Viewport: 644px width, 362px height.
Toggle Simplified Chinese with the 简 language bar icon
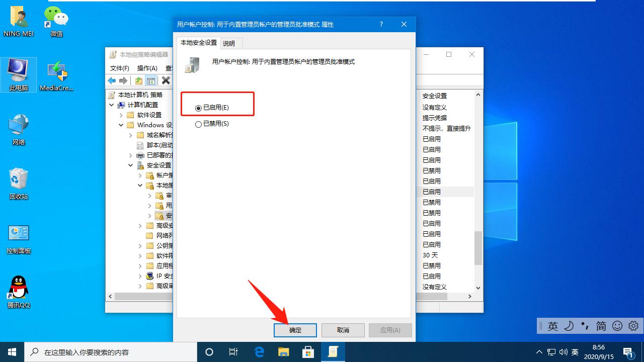[x=600, y=326]
